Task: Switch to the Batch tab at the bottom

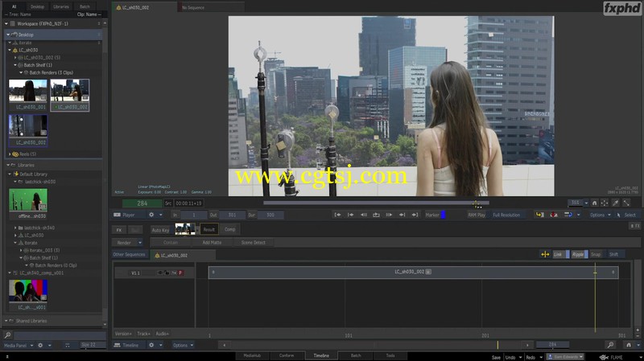Action: click(356, 355)
